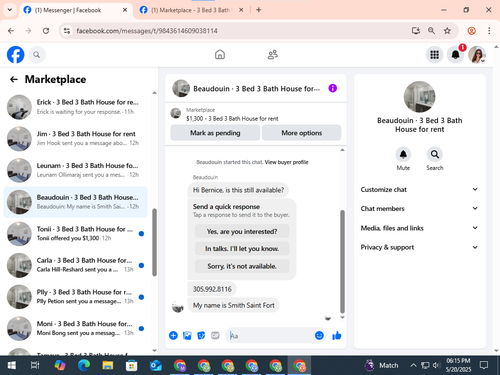Click the message input field Aa
Viewport: 500px width, 375px height.
pos(270,336)
